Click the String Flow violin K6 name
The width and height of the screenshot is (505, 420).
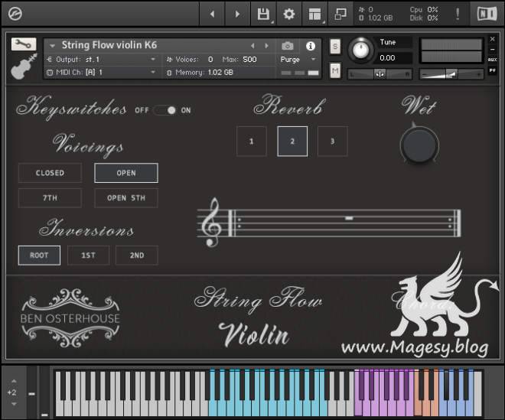[109, 45]
